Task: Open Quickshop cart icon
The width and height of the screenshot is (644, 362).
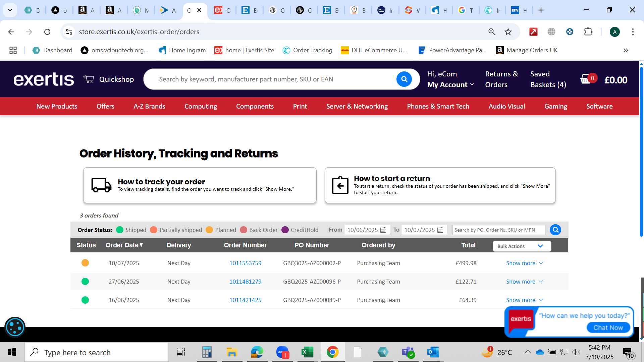Action: 89,79
